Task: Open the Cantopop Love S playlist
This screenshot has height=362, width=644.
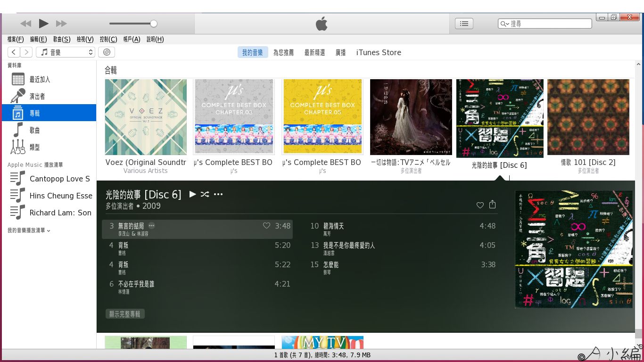Action: 49,179
